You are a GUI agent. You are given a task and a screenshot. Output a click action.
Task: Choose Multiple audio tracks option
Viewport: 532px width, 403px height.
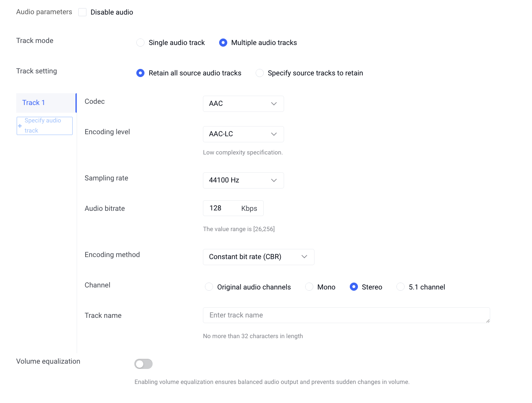click(x=223, y=43)
